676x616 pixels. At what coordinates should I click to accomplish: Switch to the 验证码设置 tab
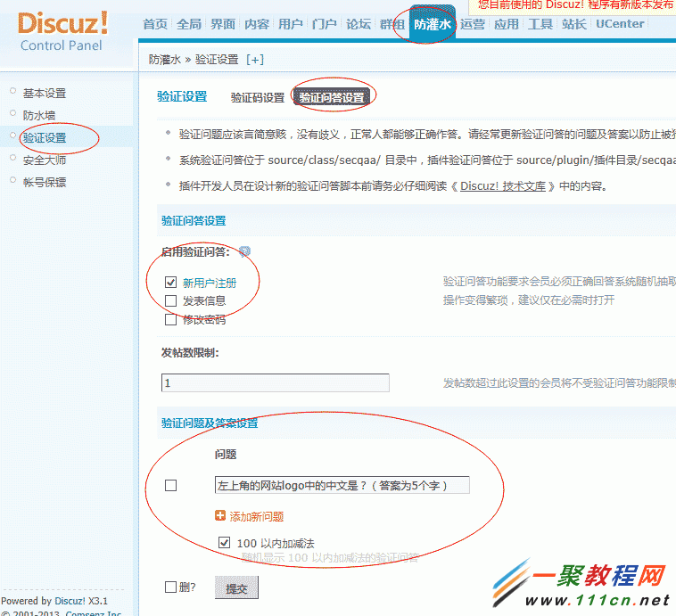click(x=258, y=98)
